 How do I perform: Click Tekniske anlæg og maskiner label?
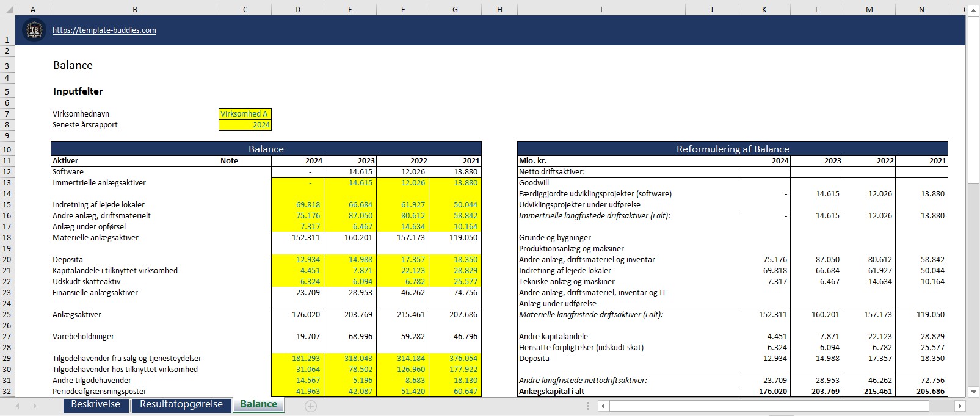pos(567,282)
